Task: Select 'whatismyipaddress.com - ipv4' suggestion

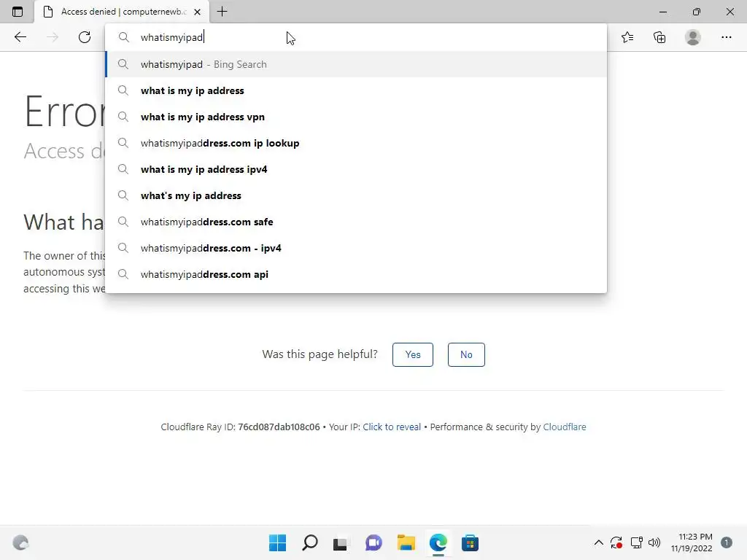Action: [356, 248]
